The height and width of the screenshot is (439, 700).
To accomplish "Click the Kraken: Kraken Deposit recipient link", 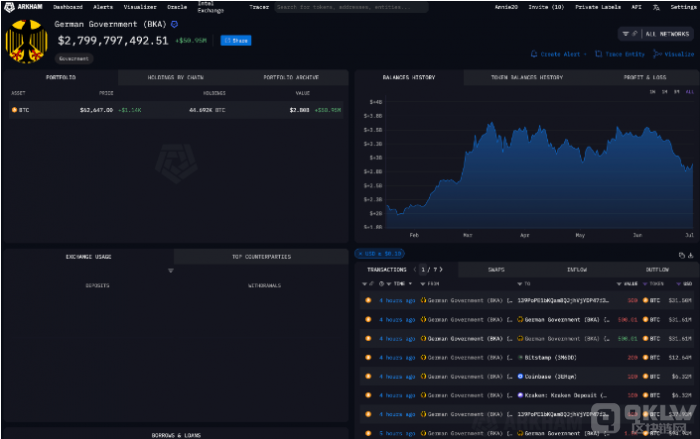I will [x=566, y=396].
